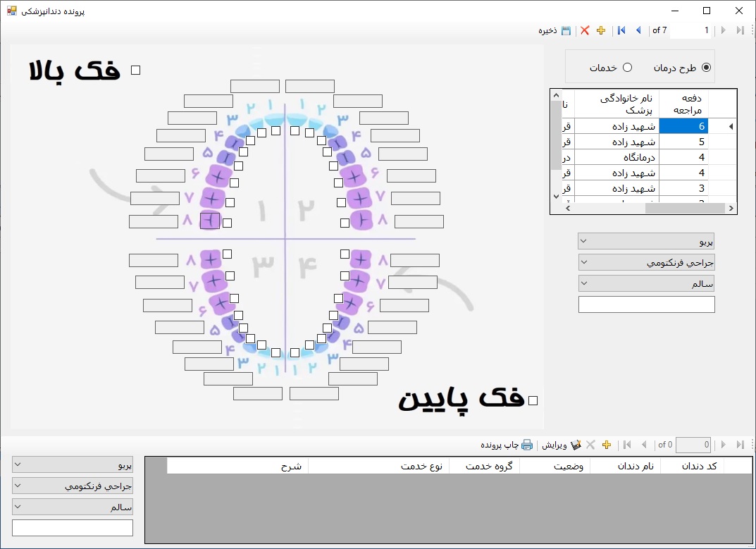Click the دفعه مراجعه column header
This screenshot has width=756, height=549.
[683, 104]
